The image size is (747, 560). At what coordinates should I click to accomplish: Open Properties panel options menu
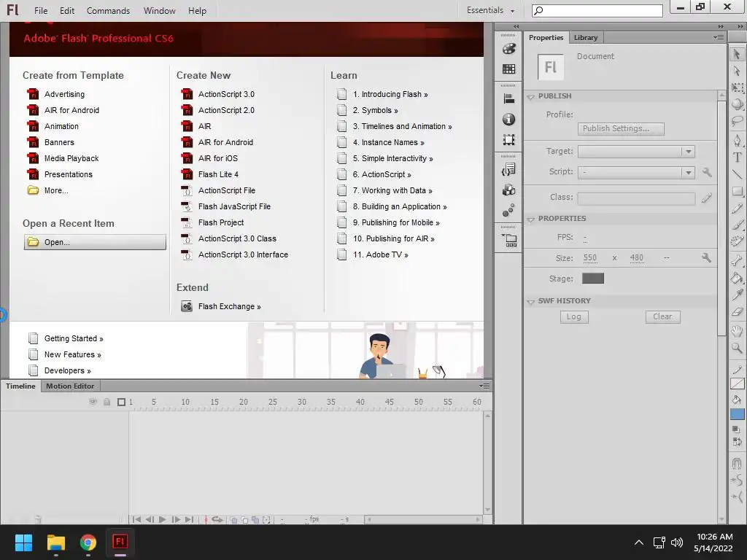point(719,38)
